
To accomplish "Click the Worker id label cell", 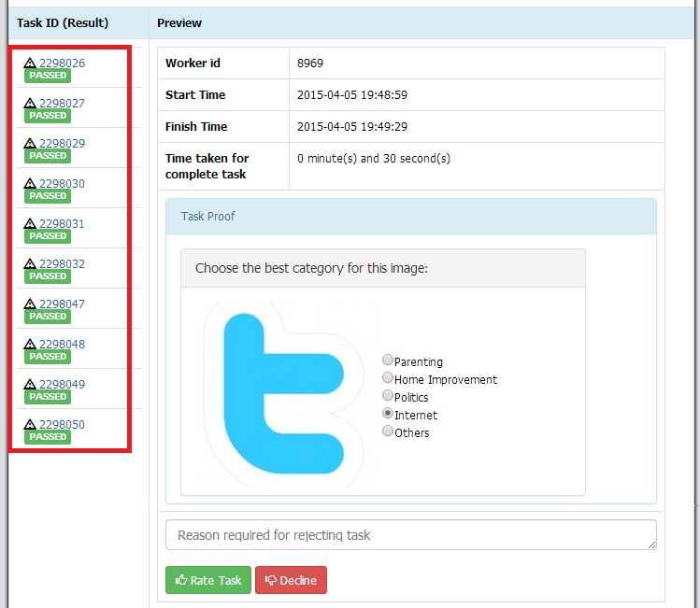I will [223, 64].
